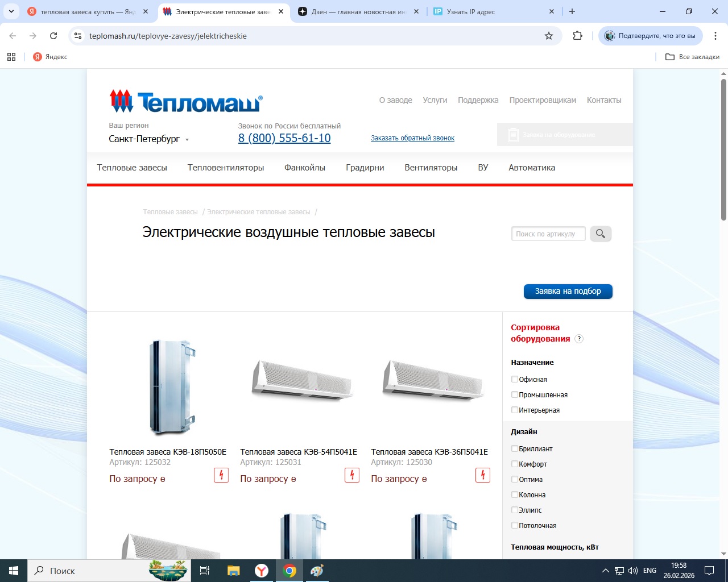Open Yandex Browser from the taskbar
Viewport: 728px width, 582px height.
tap(262, 571)
